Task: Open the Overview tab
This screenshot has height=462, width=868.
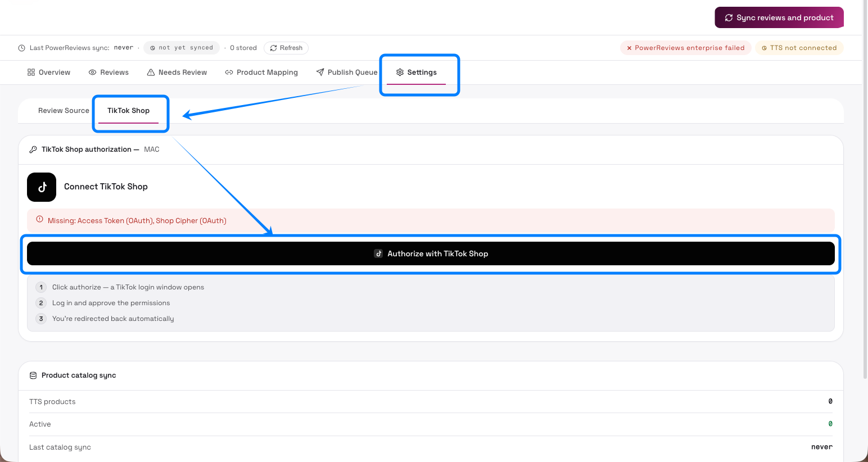Action: pyautogui.click(x=49, y=73)
